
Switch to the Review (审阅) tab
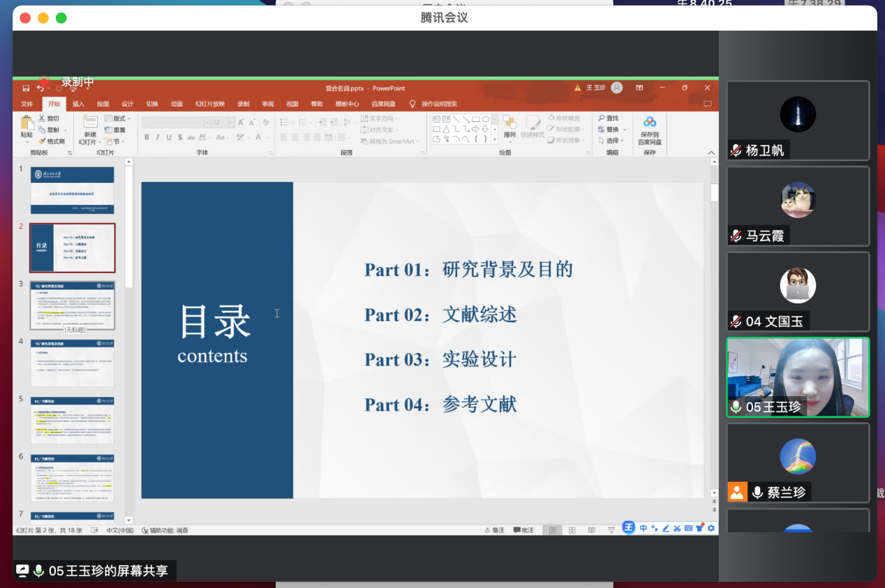(x=268, y=104)
